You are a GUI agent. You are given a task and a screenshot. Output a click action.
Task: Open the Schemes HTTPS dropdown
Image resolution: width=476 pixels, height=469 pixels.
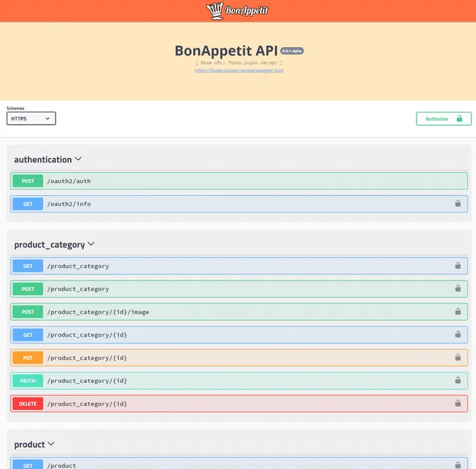coord(31,118)
